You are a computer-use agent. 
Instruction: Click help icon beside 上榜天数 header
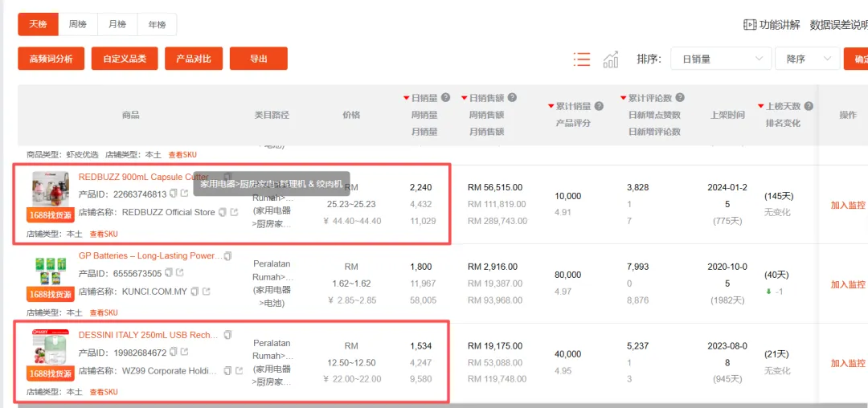point(809,106)
